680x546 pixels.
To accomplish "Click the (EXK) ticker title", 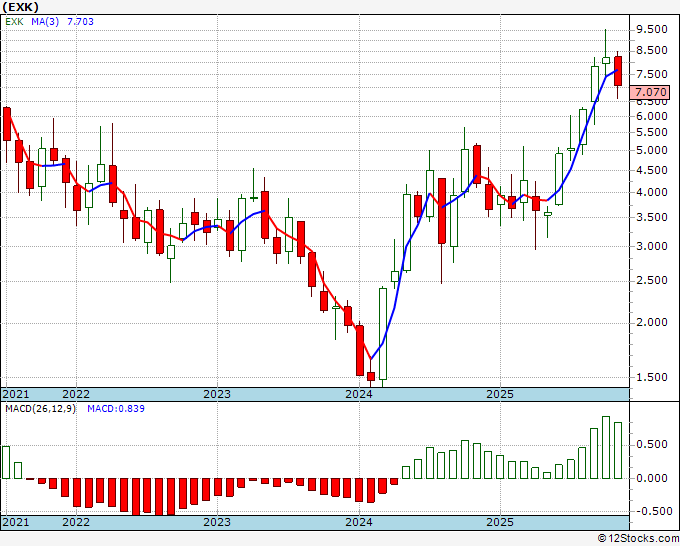I will click(22, 6).
